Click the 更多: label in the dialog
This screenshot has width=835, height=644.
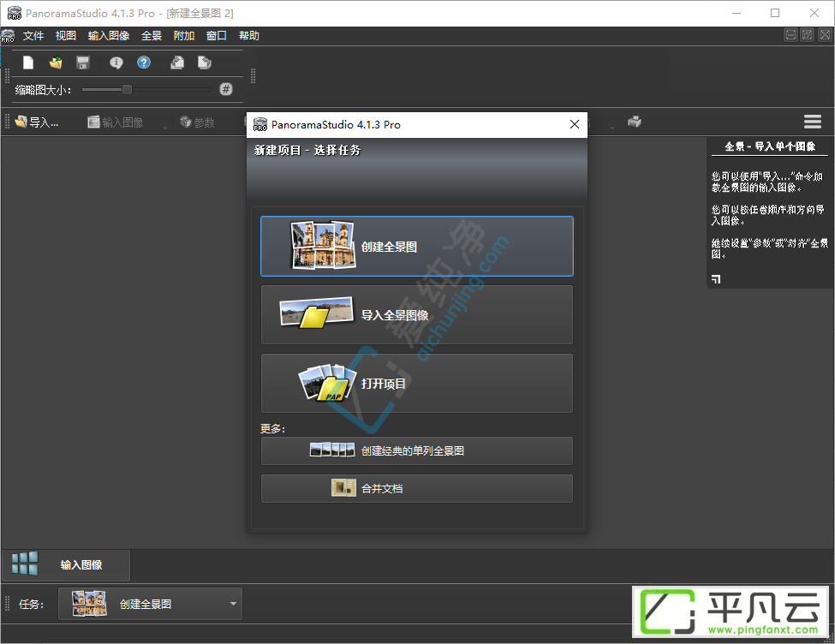[272, 428]
